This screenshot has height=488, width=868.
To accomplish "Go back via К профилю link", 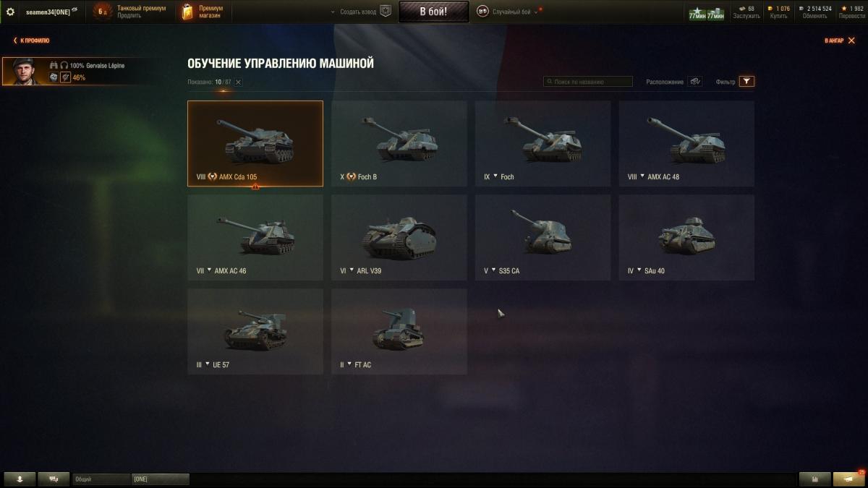I will [x=32, y=40].
